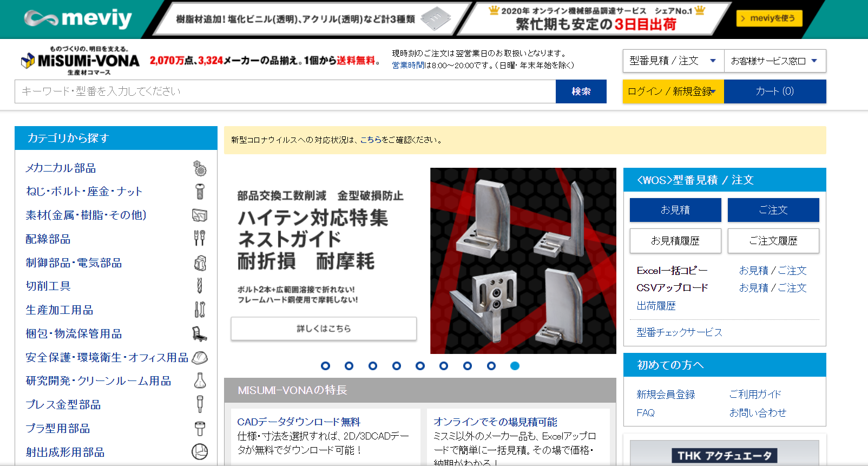Image resolution: width=868 pixels, height=466 pixels.
Task: Click the 樹脂材追加 top banner
Action: pos(311,19)
